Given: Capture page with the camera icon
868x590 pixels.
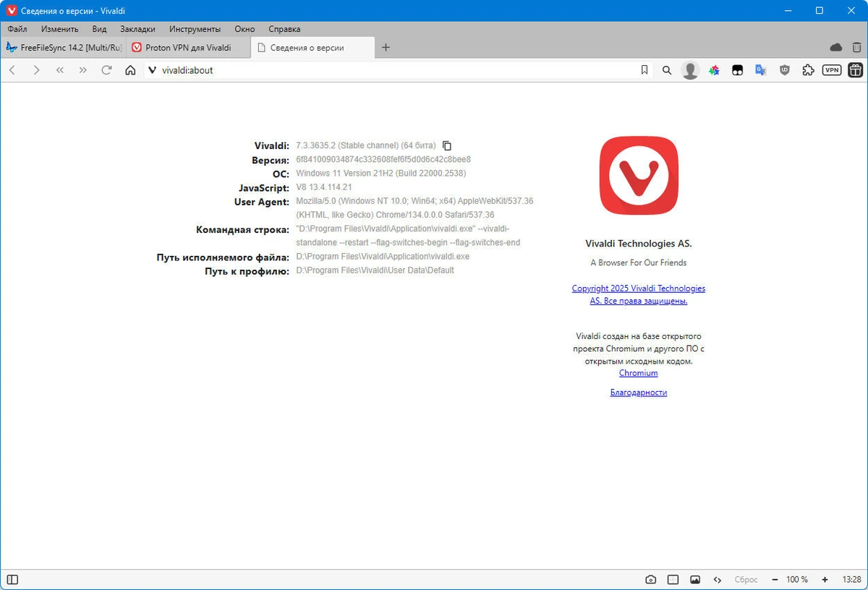Looking at the screenshot, I should (651, 579).
